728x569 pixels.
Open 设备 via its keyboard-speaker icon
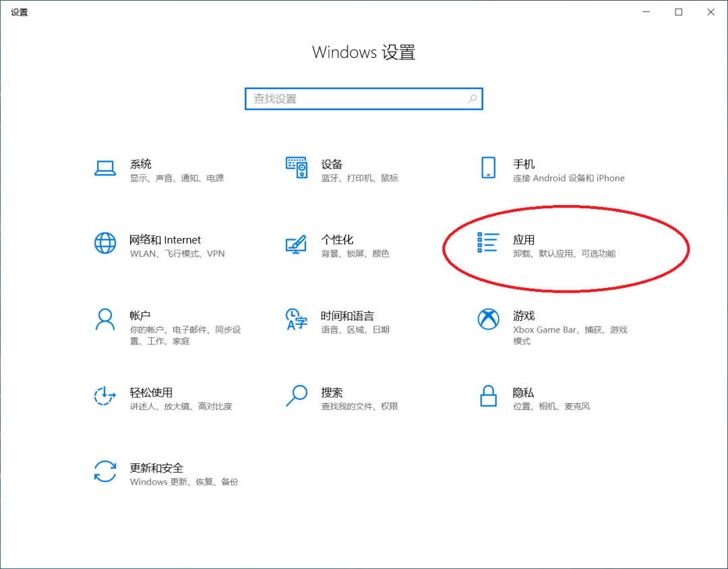coord(297,168)
